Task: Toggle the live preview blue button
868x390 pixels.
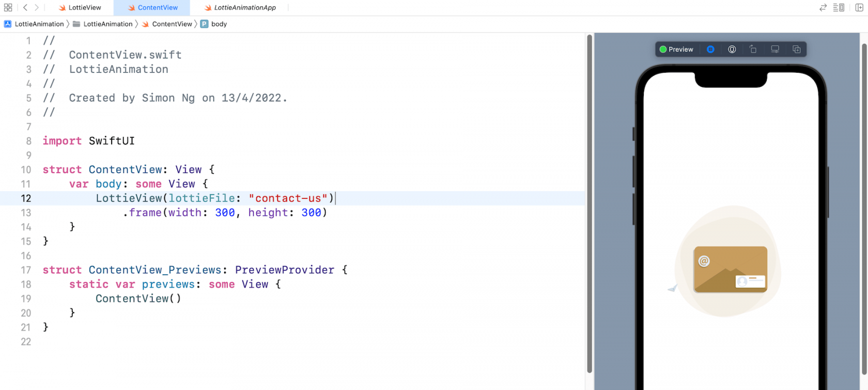Action: (710, 50)
